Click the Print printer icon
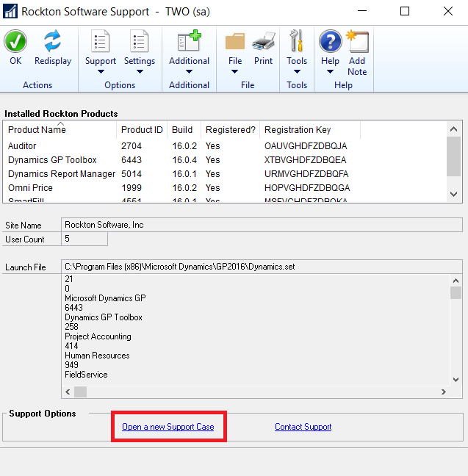 click(263, 40)
